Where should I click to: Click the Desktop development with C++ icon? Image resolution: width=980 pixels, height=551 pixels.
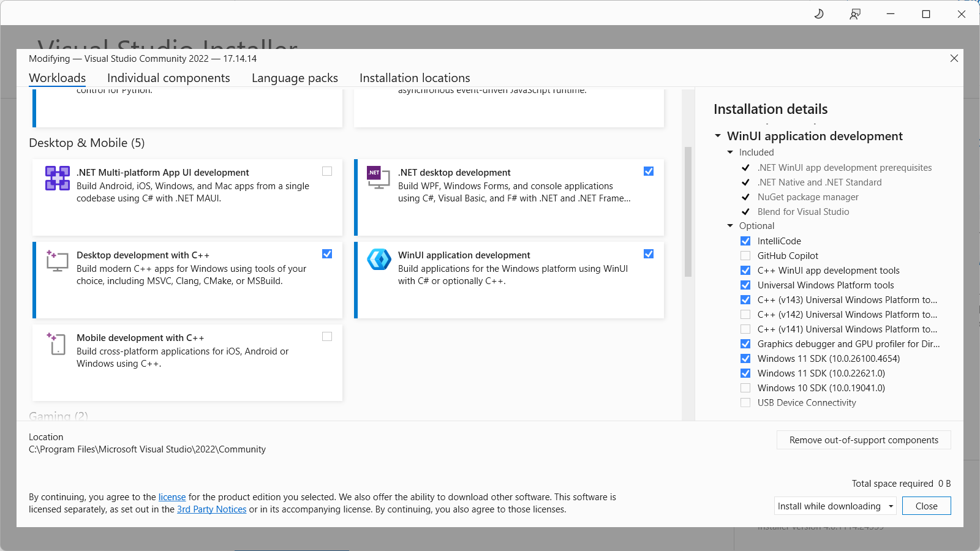(56, 261)
